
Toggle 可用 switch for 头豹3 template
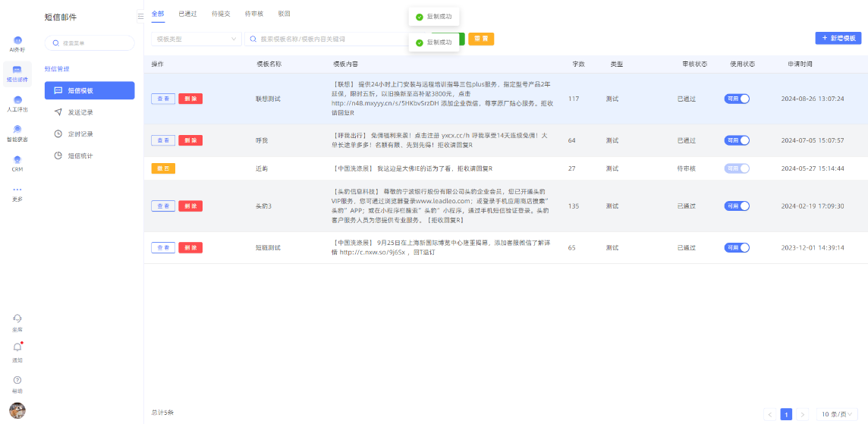[737, 206]
